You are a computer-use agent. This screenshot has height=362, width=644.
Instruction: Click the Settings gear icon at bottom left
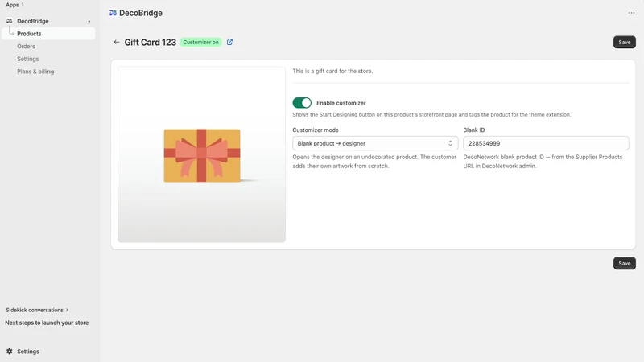click(x=10, y=352)
